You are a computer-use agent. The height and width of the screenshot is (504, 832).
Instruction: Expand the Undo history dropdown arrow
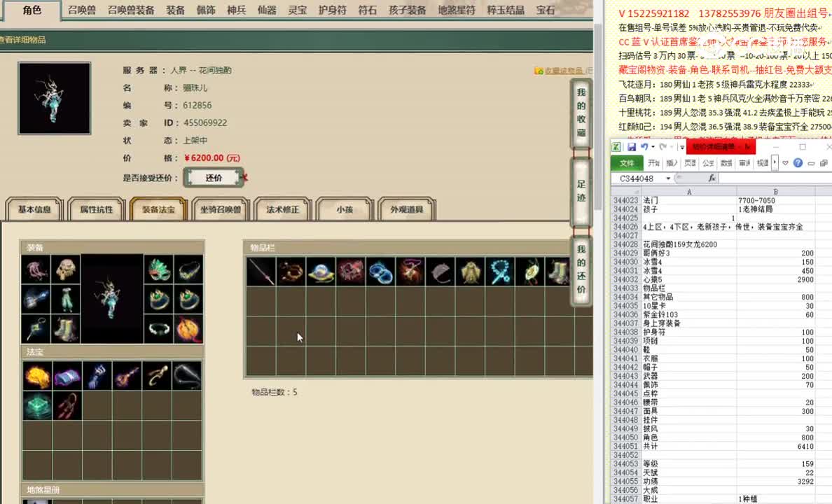click(653, 148)
